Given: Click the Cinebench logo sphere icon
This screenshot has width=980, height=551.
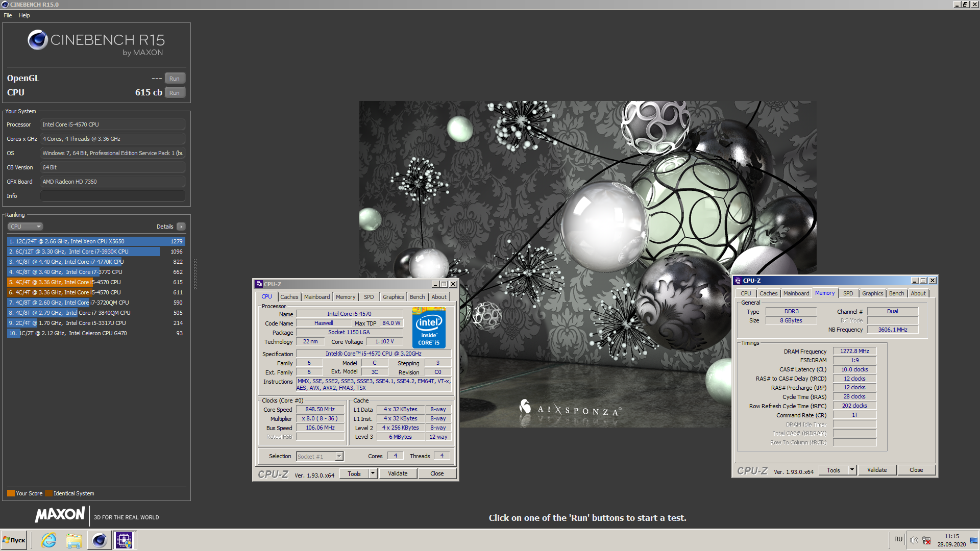Looking at the screenshot, I should (x=38, y=40).
